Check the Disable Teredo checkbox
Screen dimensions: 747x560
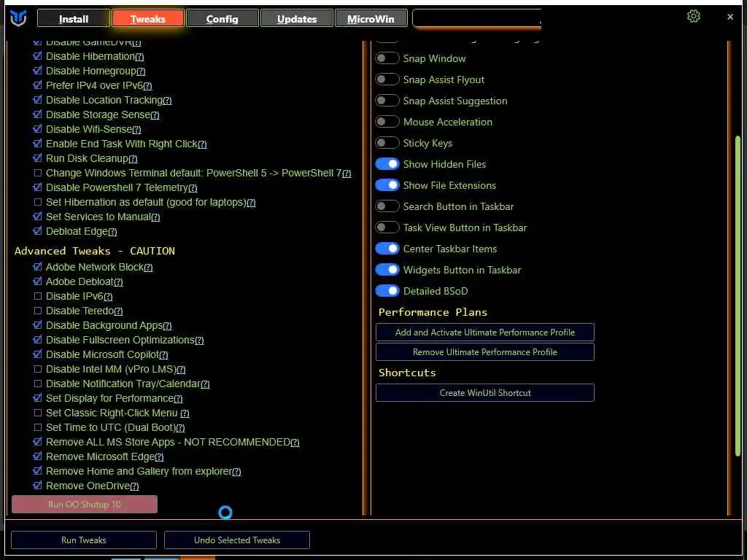(38, 311)
